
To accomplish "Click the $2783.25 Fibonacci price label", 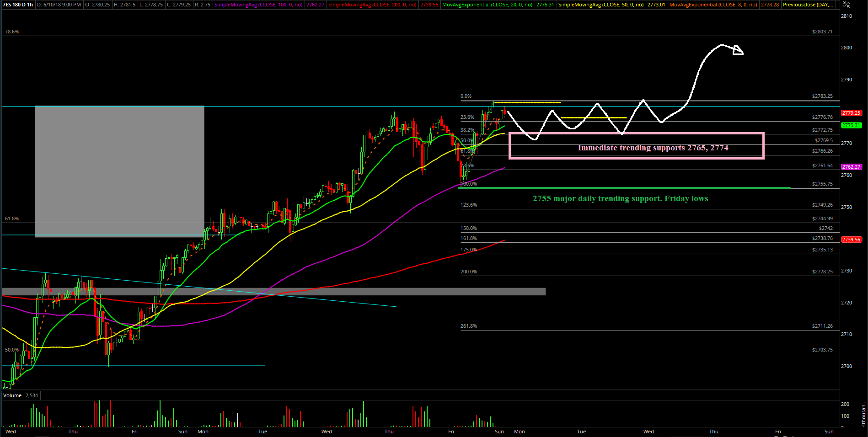I will pos(822,96).
